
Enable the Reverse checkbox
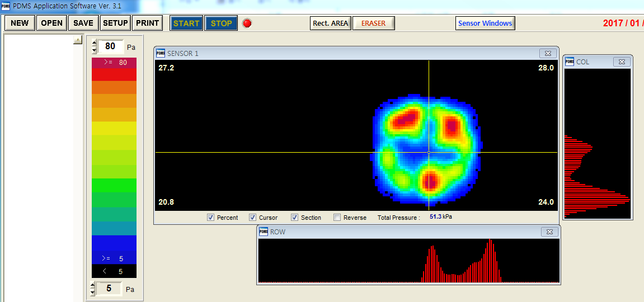click(x=337, y=218)
